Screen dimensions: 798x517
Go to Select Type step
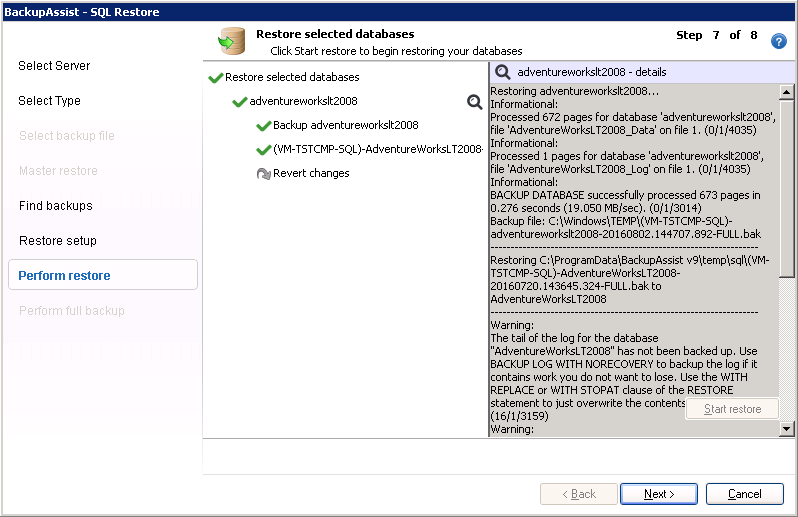click(x=49, y=101)
